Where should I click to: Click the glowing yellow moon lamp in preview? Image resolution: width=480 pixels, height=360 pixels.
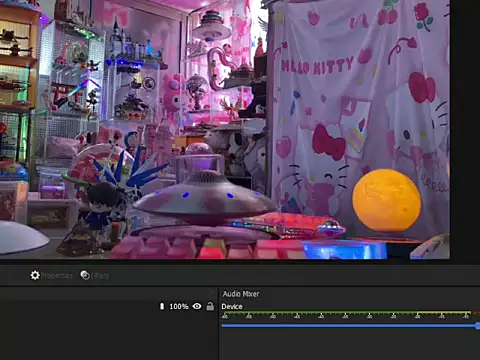pos(387,200)
